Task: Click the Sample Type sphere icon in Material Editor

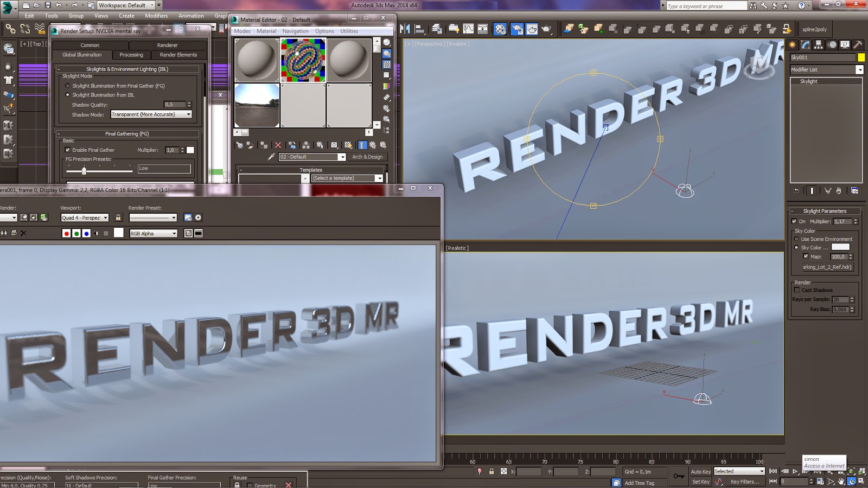Action: tap(387, 42)
